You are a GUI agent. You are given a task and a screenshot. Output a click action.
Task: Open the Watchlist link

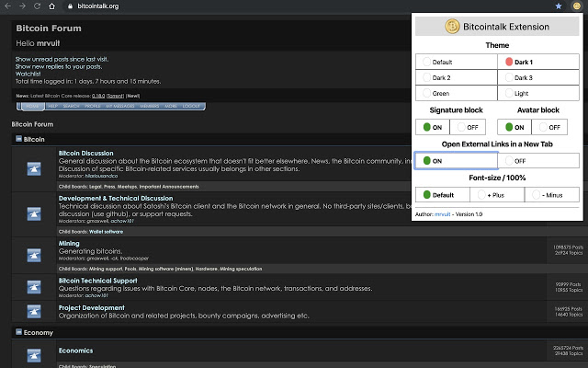[x=28, y=74]
